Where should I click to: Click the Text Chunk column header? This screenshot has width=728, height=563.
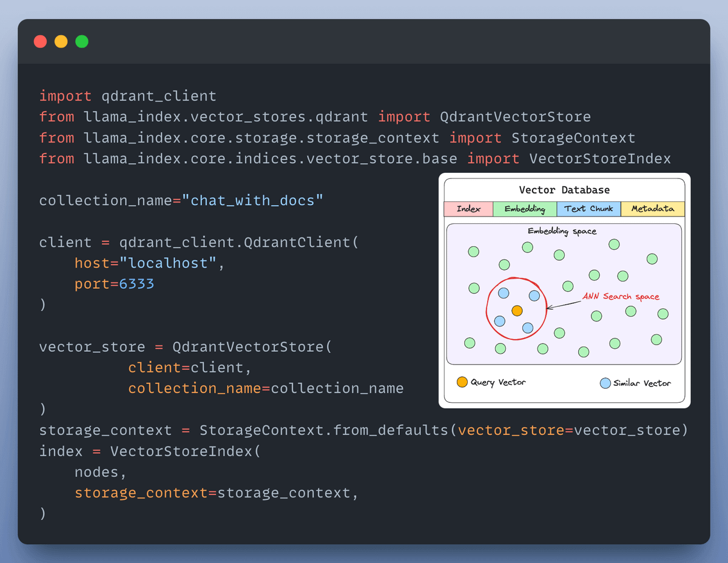pyautogui.click(x=588, y=209)
